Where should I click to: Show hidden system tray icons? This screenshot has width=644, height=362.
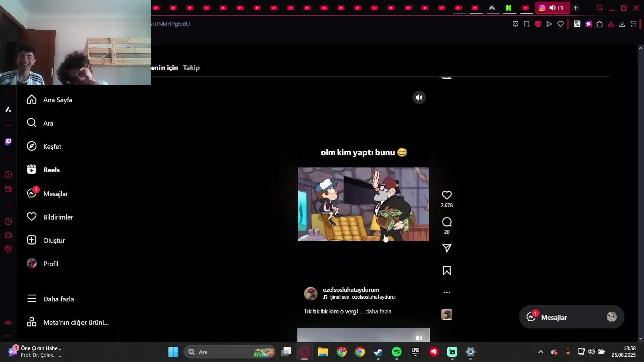point(541,352)
